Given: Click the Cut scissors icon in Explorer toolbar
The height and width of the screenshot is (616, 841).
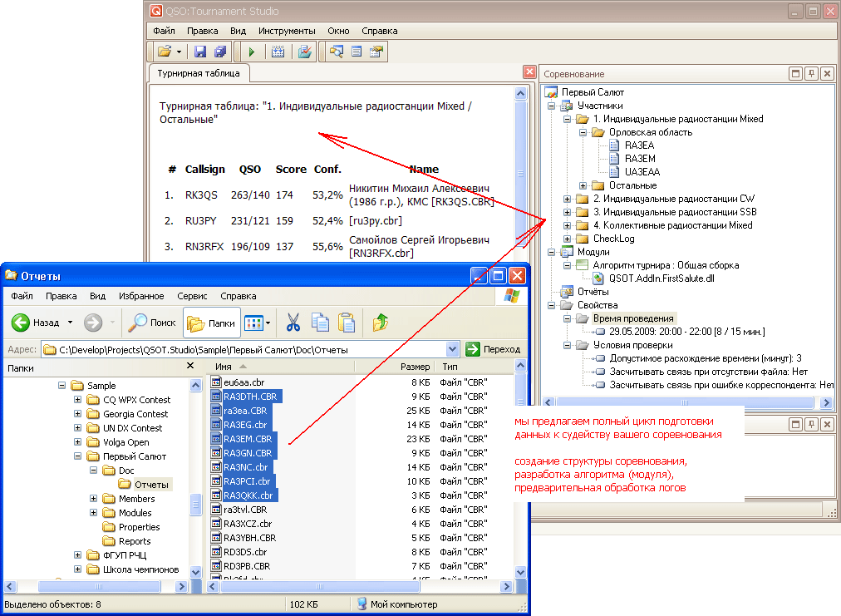Looking at the screenshot, I should (x=293, y=323).
